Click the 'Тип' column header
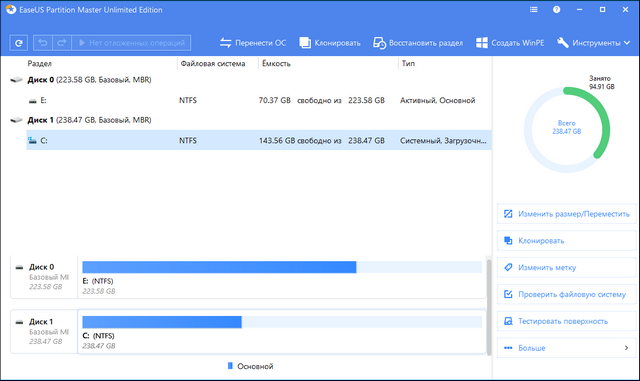640x381 pixels. [x=408, y=63]
